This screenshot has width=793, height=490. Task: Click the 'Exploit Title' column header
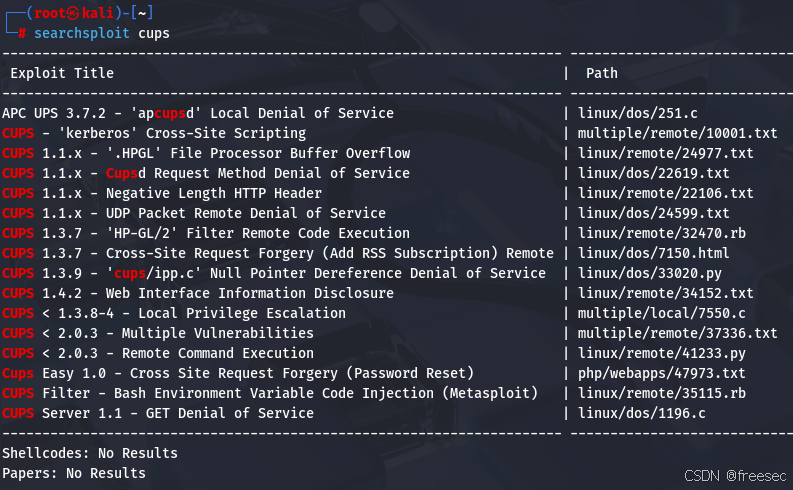coord(62,73)
